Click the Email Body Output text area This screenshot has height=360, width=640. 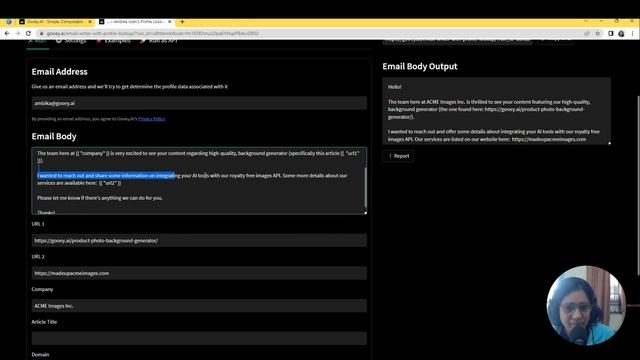(x=496, y=111)
